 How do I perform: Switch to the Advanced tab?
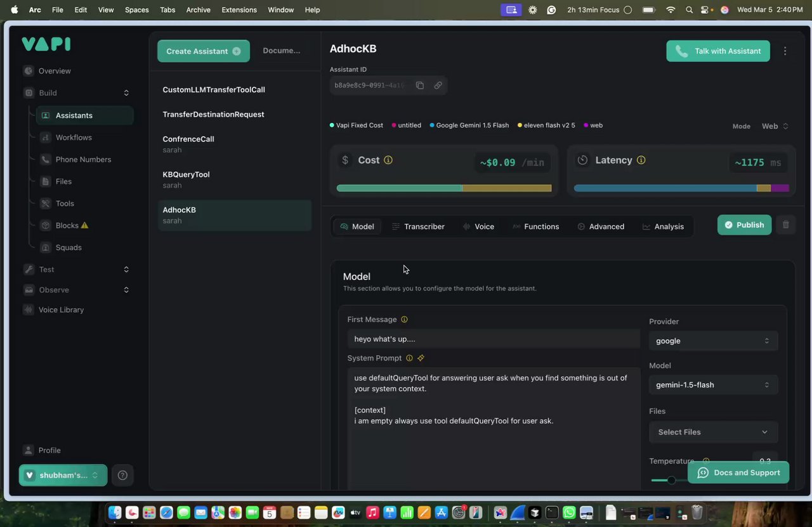click(x=601, y=226)
